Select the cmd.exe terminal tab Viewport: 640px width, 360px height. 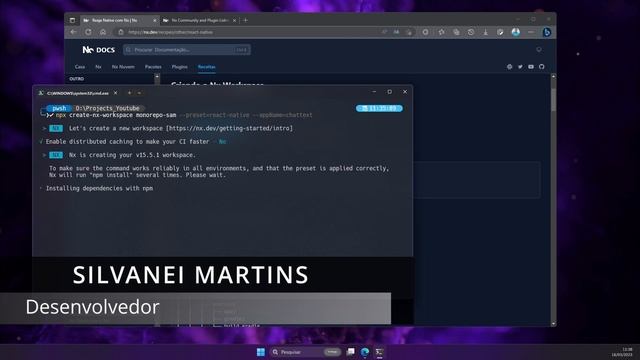click(78, 93)
